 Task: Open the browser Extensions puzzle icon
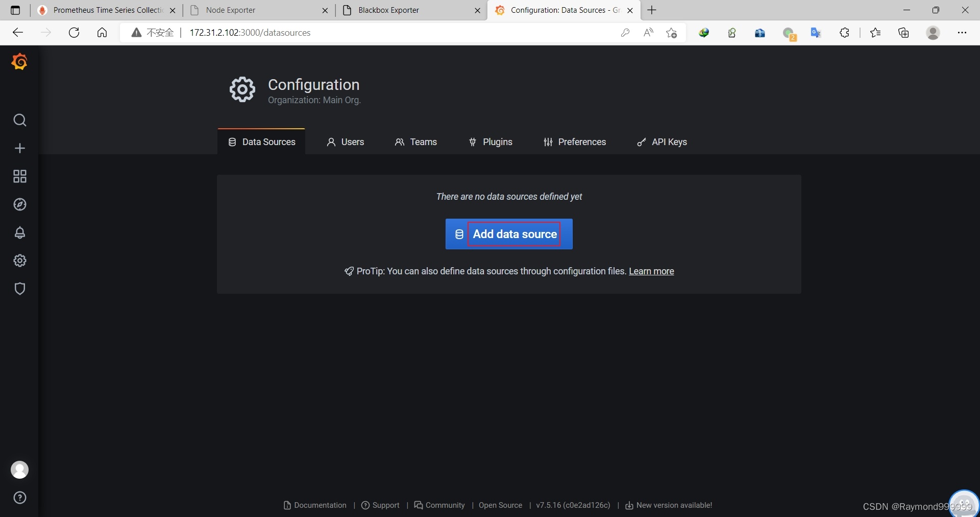(845, 33)
